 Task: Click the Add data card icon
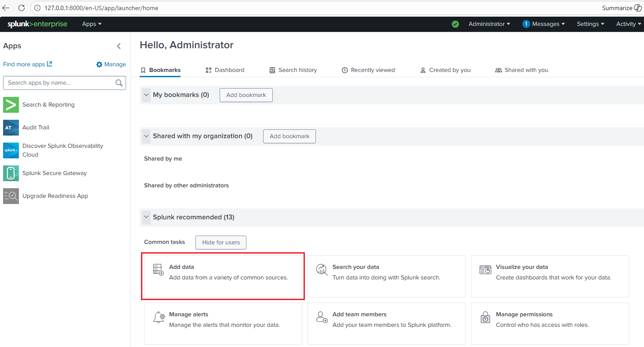pos(158,270)
